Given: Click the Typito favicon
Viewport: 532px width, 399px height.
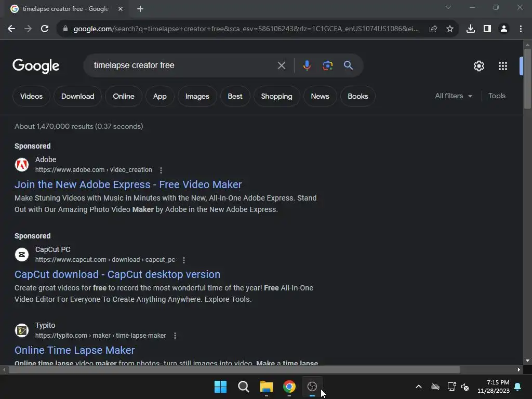Looking at the screenshot, I should click(x=22, y=330).
